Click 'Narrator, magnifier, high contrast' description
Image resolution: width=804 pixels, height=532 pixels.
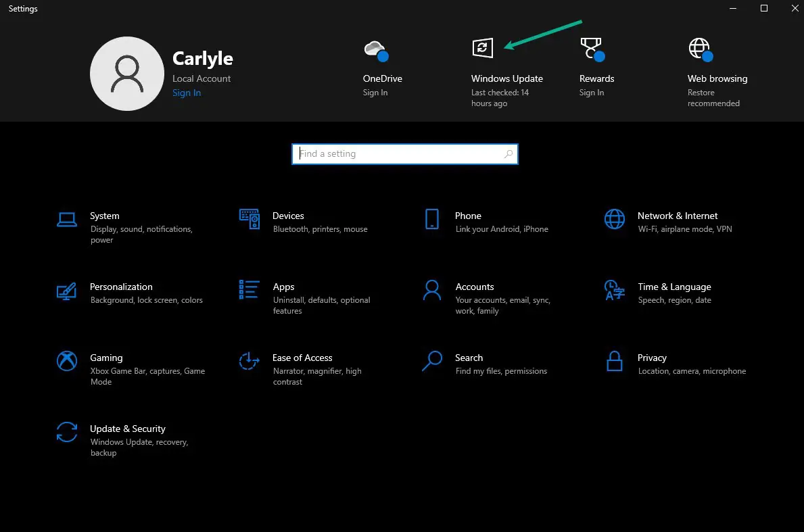point(317,377)
